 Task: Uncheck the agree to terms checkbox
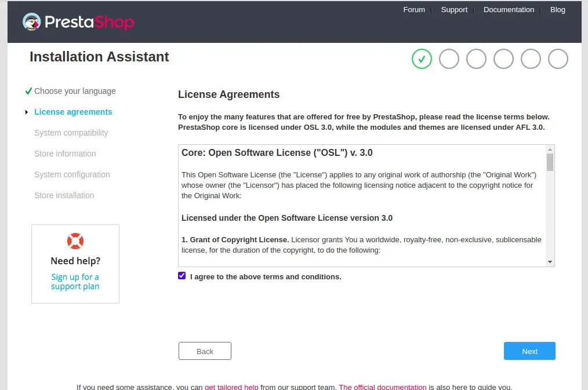click(x=182, y=276)
